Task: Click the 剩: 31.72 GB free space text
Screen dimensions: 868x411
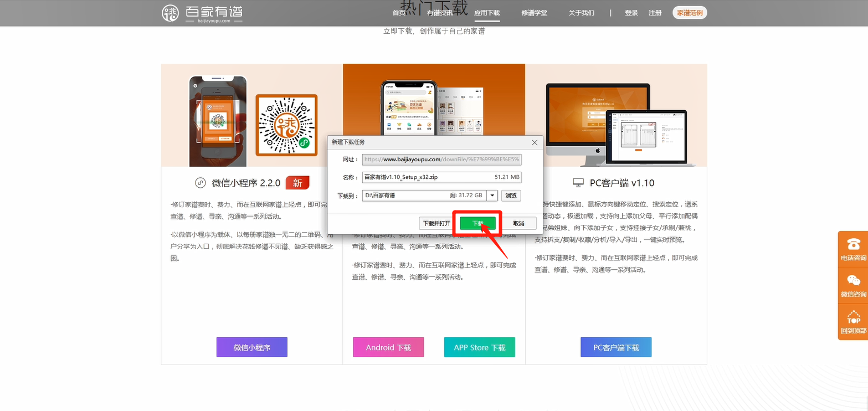Action: click(x=466, y=196)
